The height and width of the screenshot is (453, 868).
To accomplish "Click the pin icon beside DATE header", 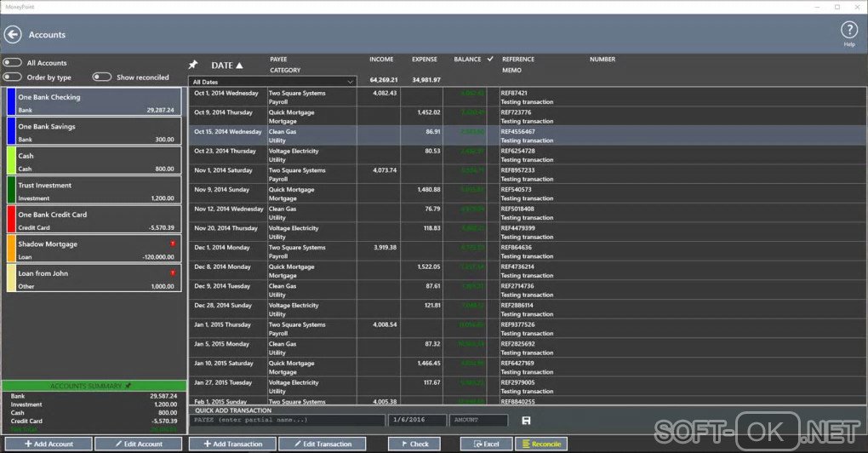I will click(x=193, y=65).
